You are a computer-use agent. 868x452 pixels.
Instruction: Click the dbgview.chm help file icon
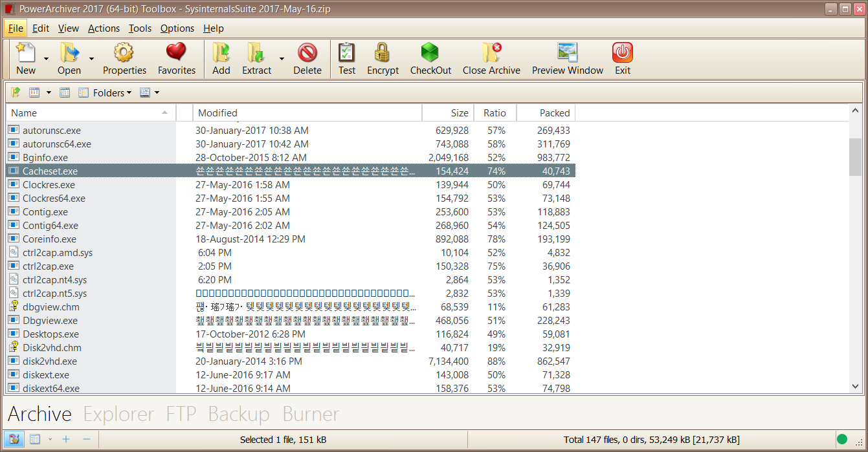[14, 307]
